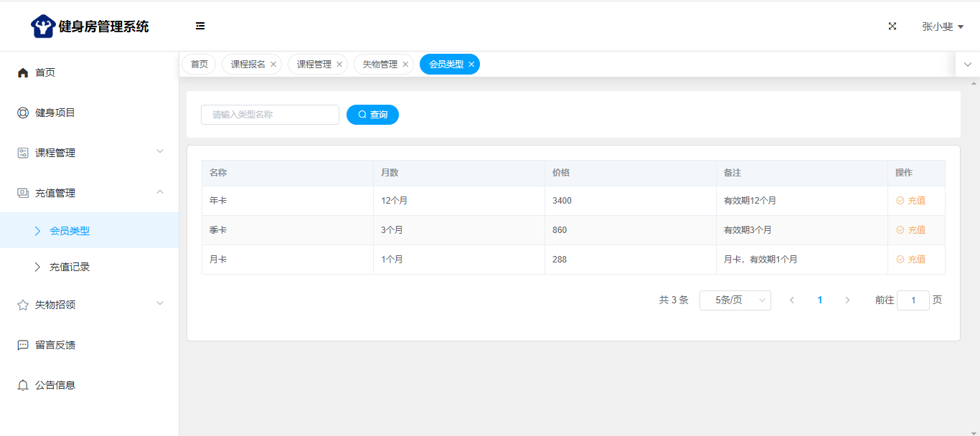
Task: Click the arrow icon beside 会员类型
Action: [x=38, y=231]
